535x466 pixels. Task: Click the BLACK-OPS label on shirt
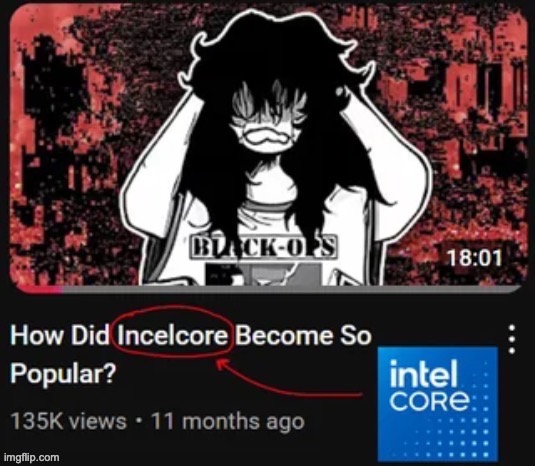264,247
